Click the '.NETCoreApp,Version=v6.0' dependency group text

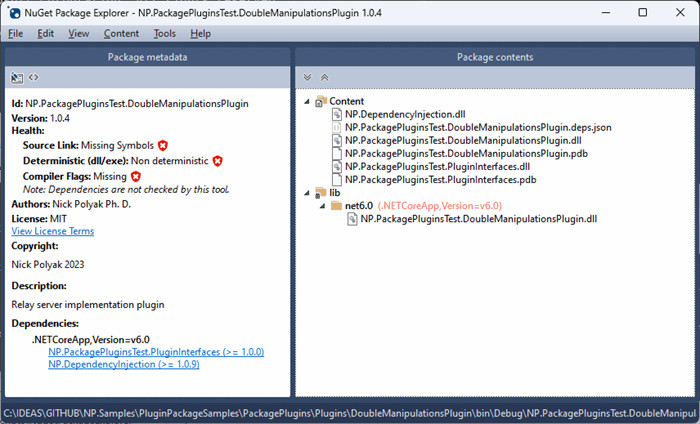91,340
